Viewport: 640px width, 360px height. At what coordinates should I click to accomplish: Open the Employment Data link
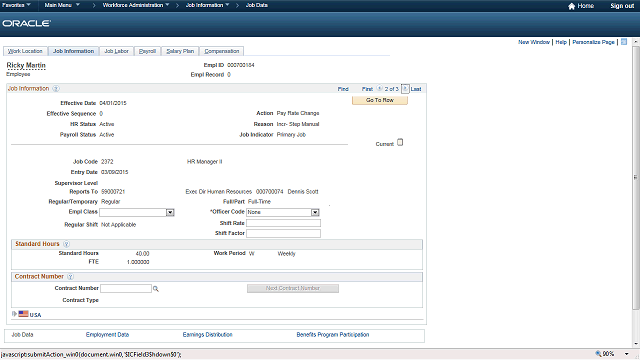pyautogui.click(x=107, y=335)
